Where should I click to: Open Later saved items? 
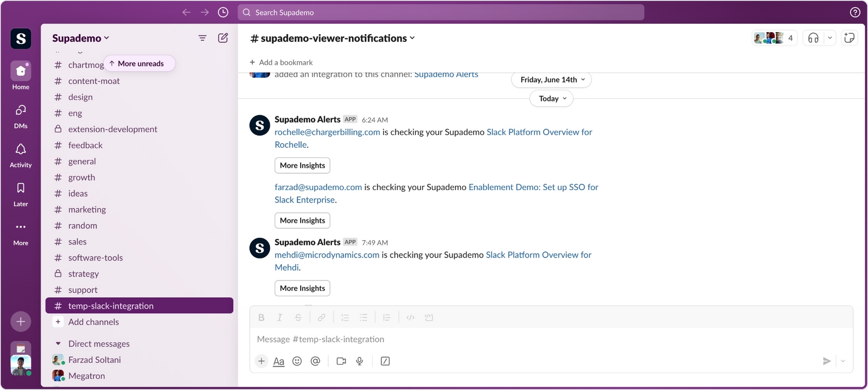coord(21,194)
